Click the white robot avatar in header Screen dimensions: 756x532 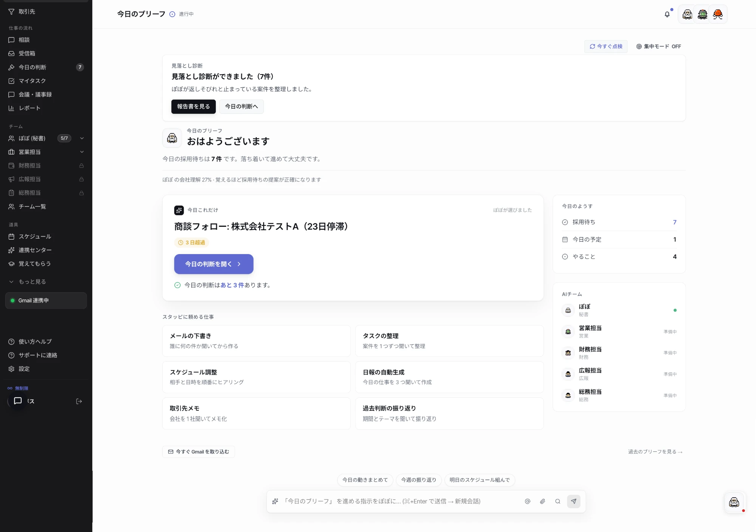[x=688, y=14]
